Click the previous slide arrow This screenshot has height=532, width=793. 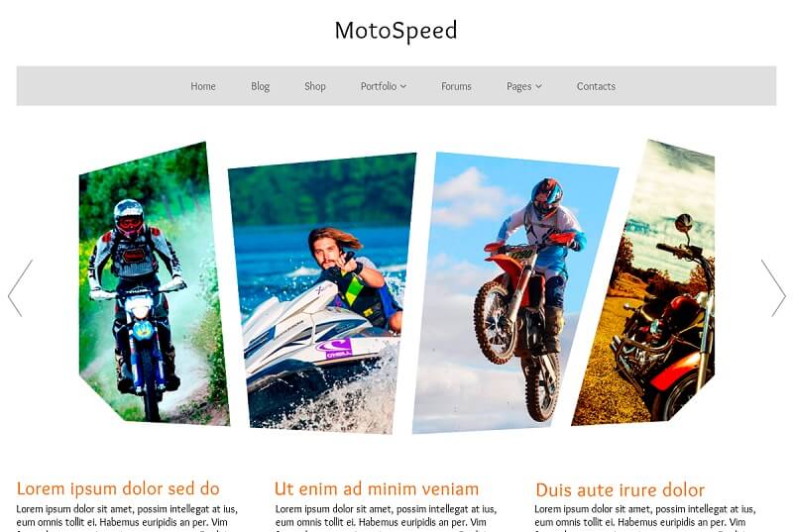click(x=20, y=288)
